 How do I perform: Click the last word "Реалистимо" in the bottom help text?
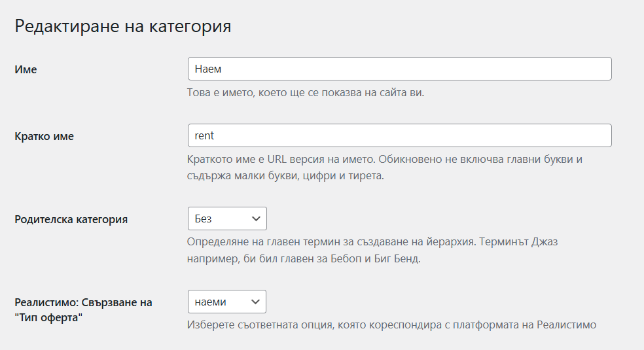(x=566, y=324)
